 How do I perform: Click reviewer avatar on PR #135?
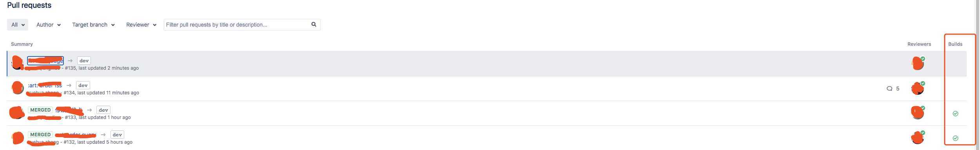(918, 63)
